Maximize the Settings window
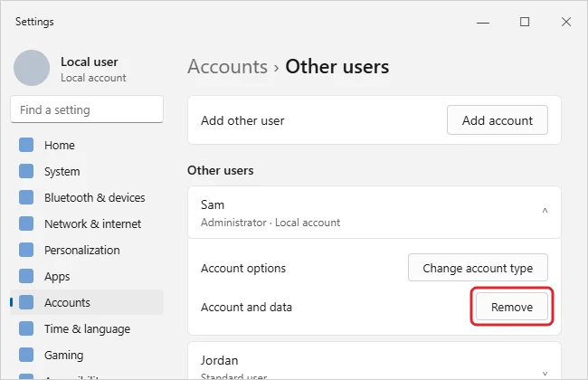 [525, 22]
